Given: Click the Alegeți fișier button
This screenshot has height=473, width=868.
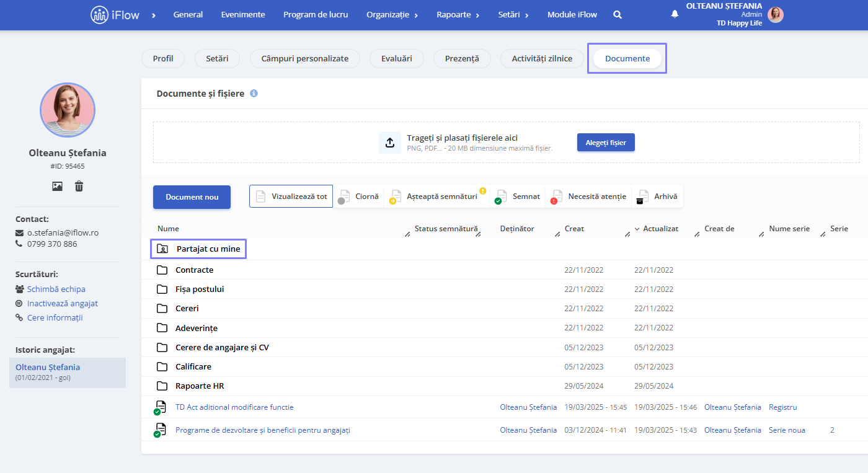Looking at the screenshot, I should 606,143.
